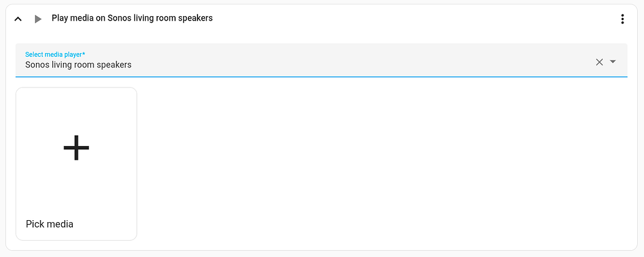
Task: Run the Play media action with the triangle icon
Action: point(38,19)
